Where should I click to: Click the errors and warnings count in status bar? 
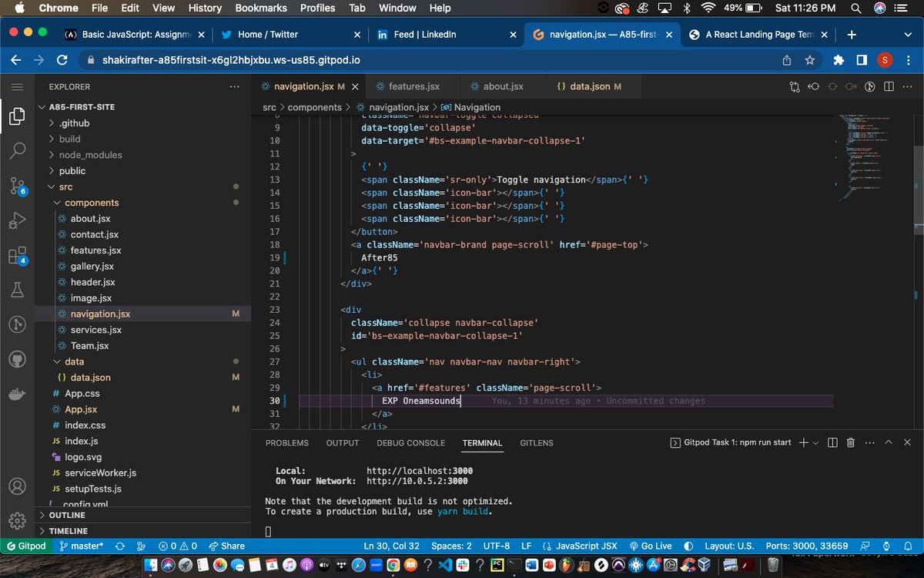(x=176, y=546)
